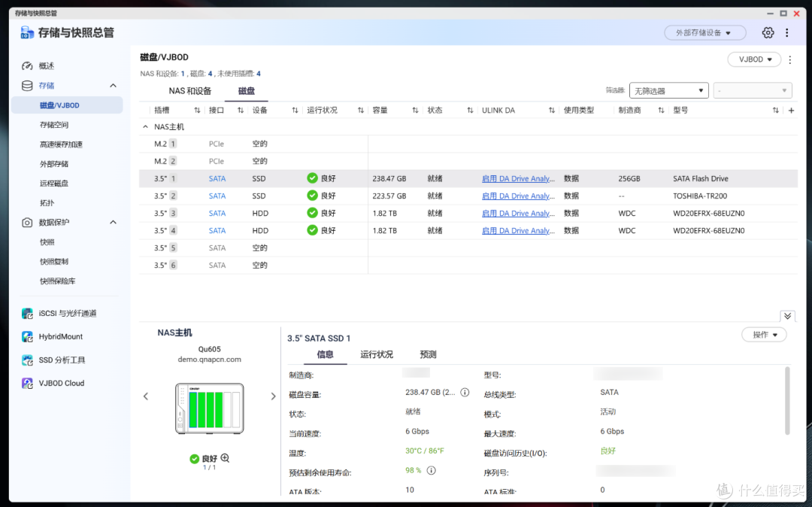Click DA Drive Analyzer link for slot 3
Image resolution: width=812 pixels, height=507 pixels.
(518, 213)
